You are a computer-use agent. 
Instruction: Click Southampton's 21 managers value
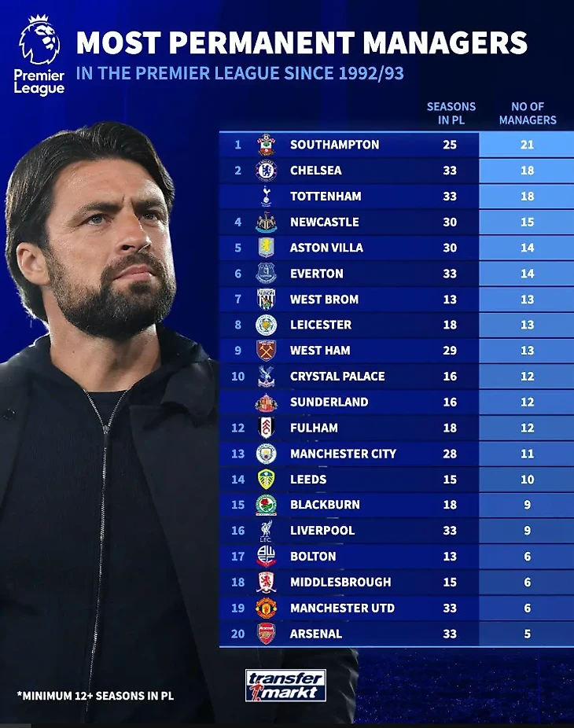pos(527,145)
